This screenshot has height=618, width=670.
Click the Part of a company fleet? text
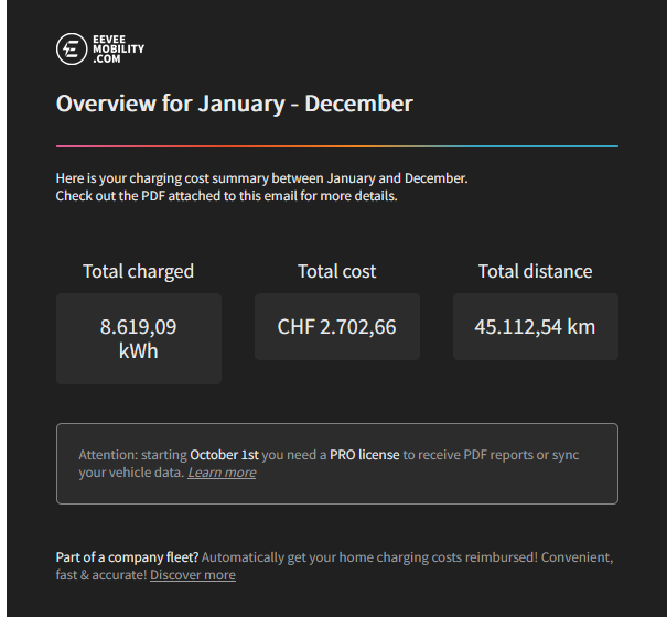(127, 557)
